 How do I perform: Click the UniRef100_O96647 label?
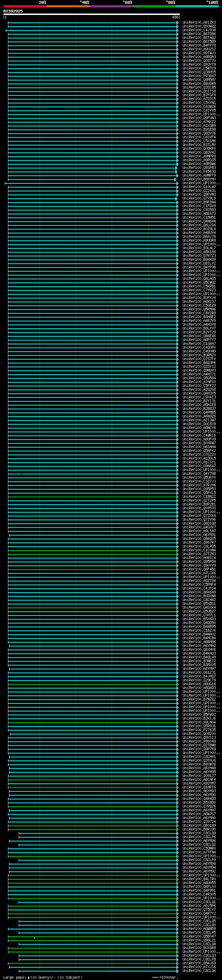[199, 465]
